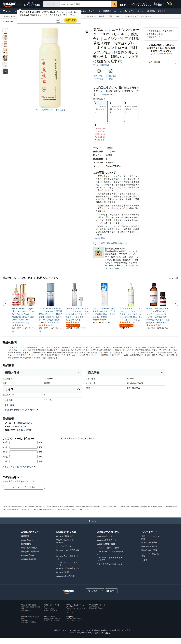Open ギフトカード in the nav bar

tap(163, 11)
